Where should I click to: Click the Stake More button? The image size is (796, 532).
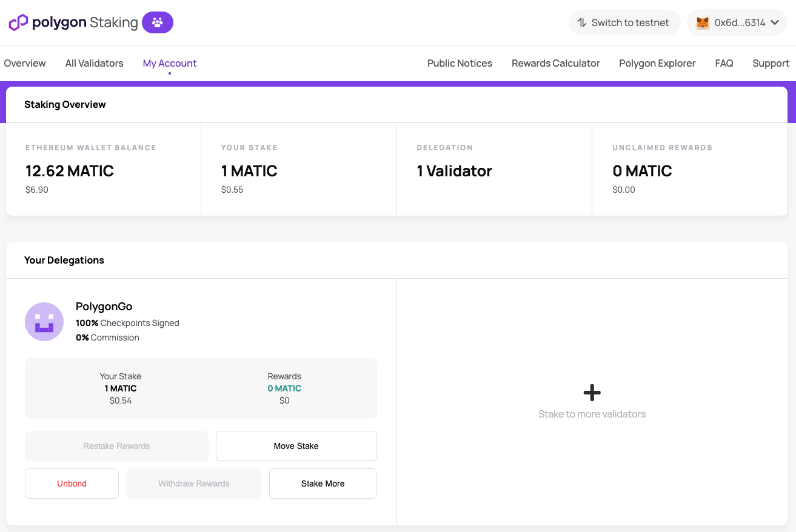pos(323,484)
